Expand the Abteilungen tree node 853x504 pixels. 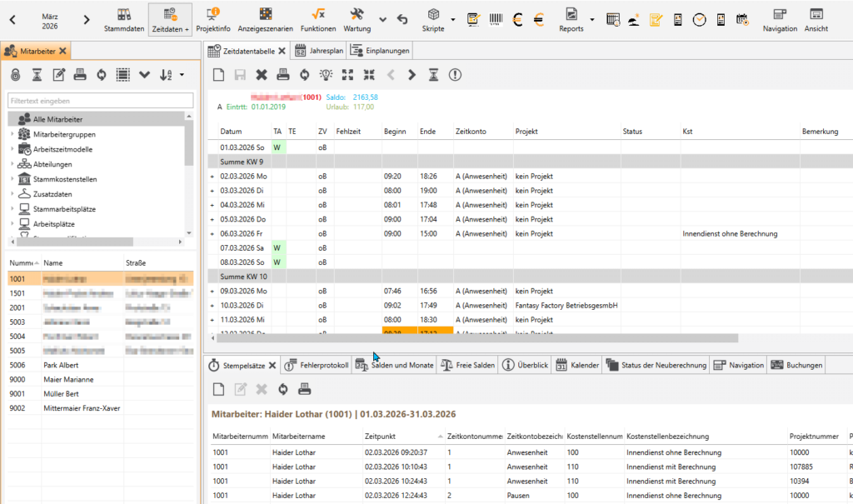[x=12, y=165]
